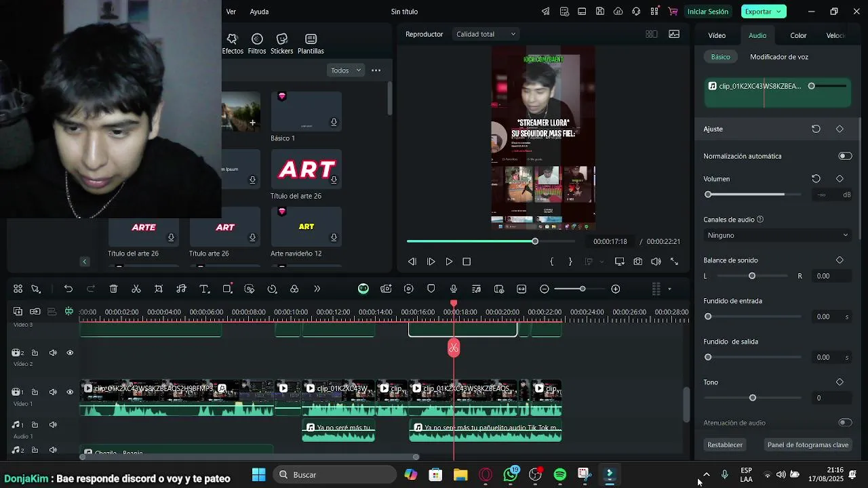868x488 pixels.
Task: Open the Filtros tab
Action: click(x=257, y=44)
